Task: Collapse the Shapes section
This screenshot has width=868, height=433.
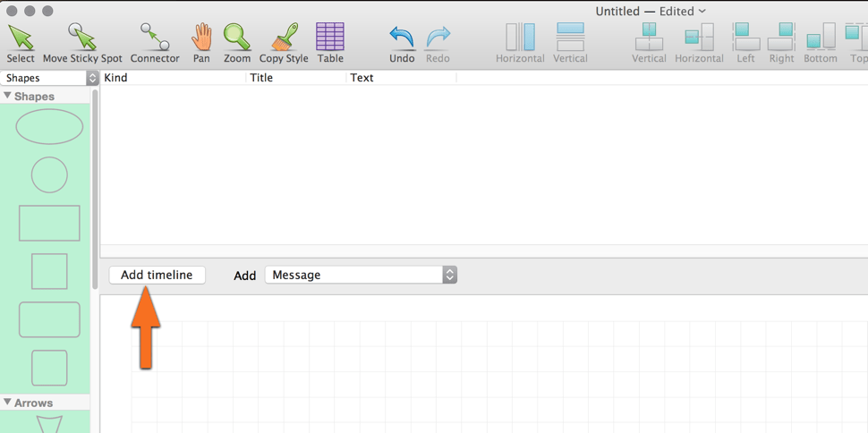Action: 8,96
